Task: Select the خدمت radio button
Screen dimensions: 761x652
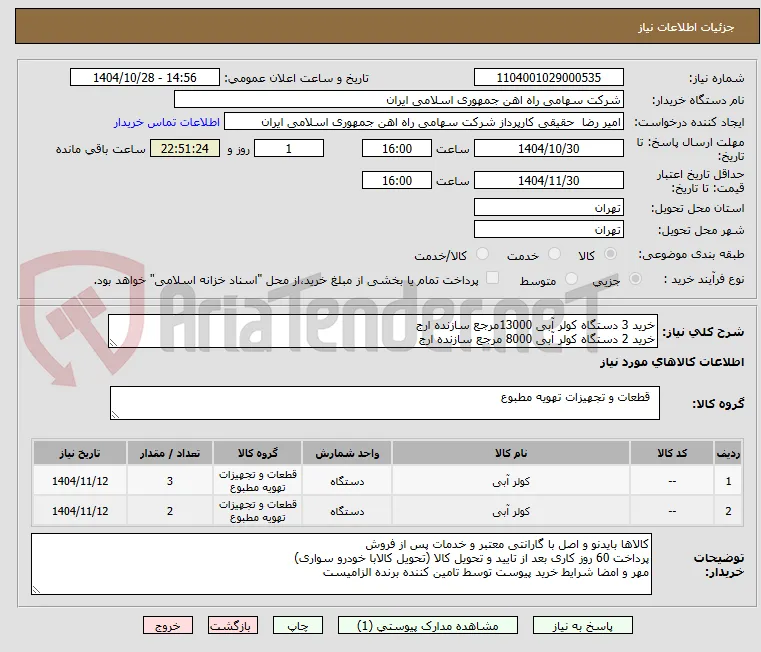Action: (x=554, y=254)
